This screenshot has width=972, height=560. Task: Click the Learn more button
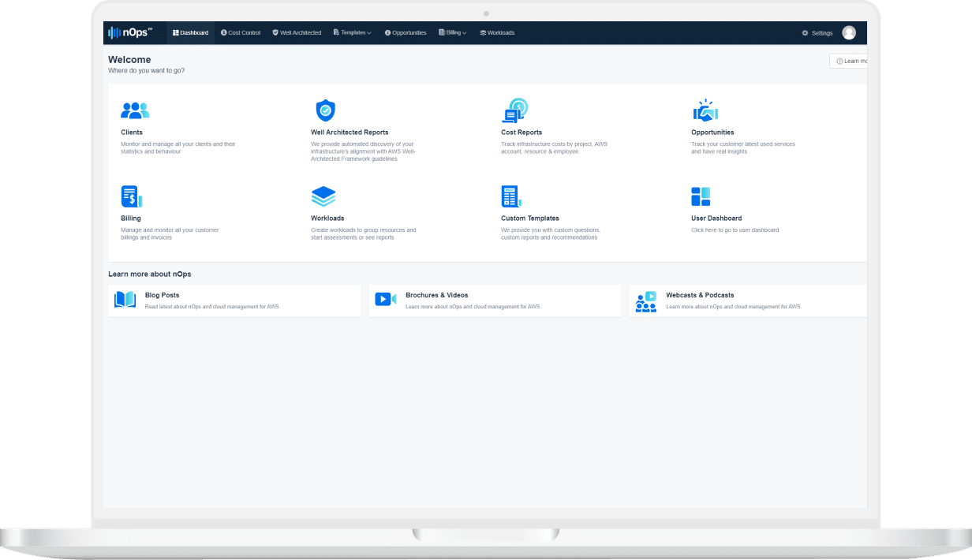849,61
